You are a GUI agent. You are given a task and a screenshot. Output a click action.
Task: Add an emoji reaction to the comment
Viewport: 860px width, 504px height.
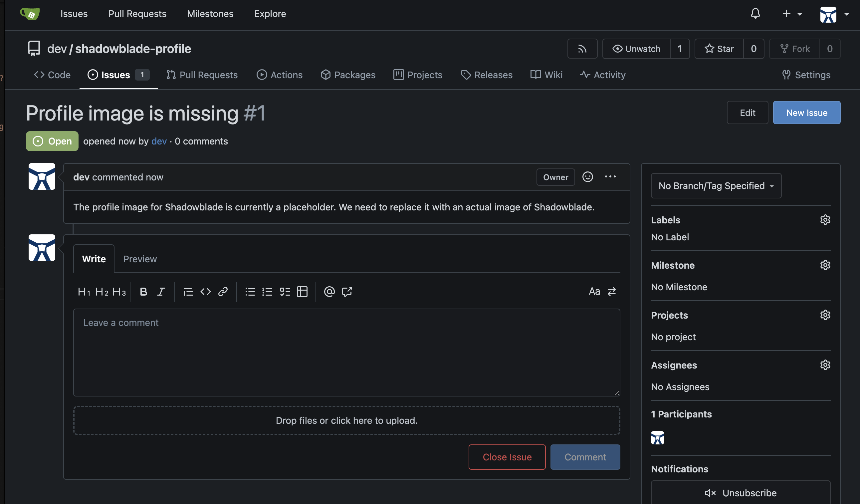click(x=587, y=177)
